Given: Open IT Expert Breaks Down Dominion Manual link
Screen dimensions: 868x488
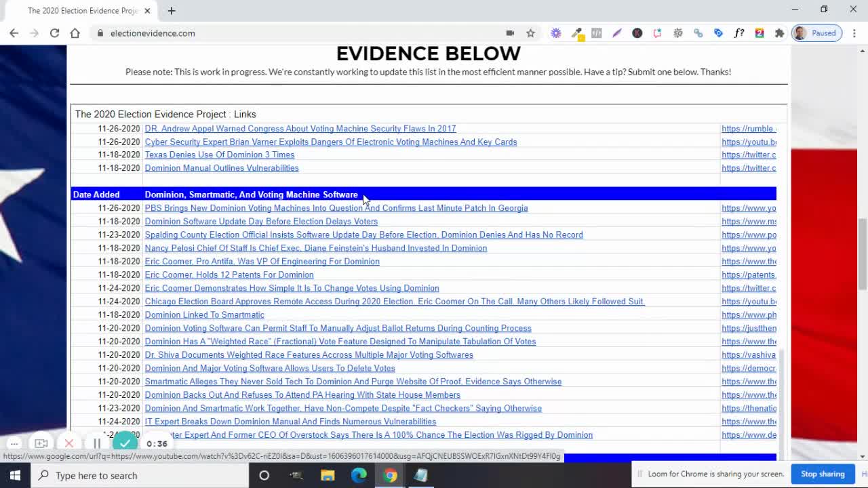Looking at the screenshot, I should coord(290,422).
